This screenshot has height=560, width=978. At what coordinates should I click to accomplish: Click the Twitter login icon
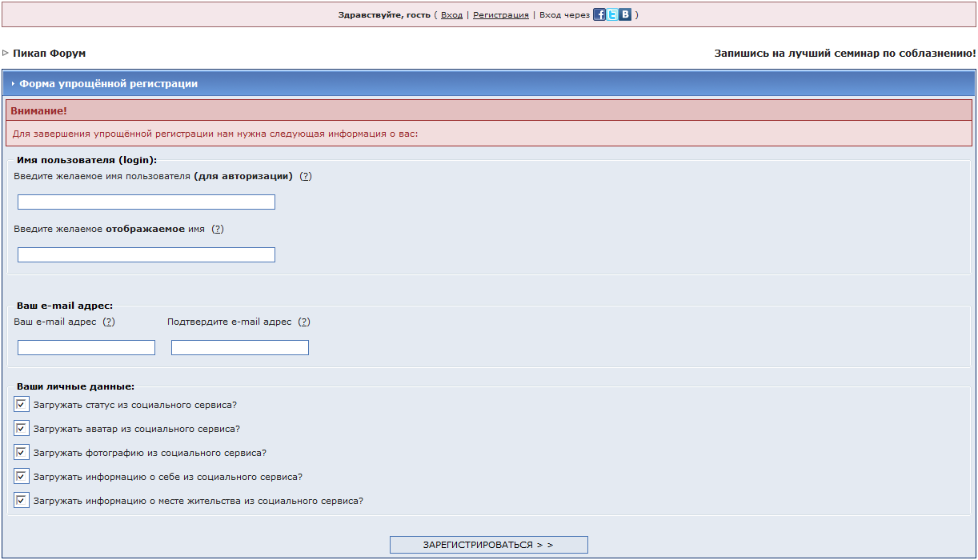tap(612, 14)
